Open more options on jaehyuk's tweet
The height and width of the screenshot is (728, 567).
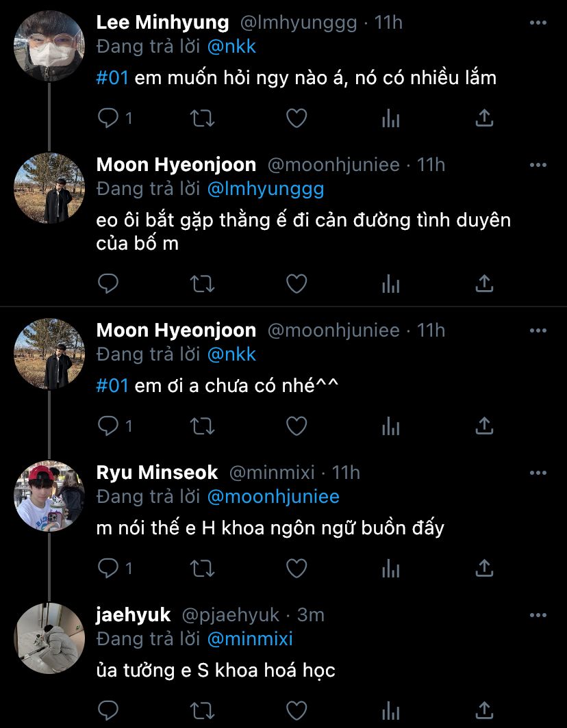[538, 615]
